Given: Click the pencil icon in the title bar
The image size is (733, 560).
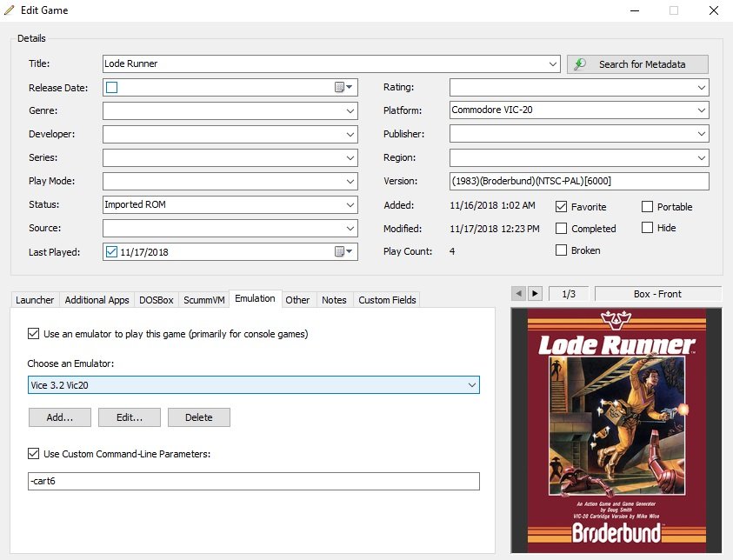Looking at the screenshot, I should [x=9, y=10].
